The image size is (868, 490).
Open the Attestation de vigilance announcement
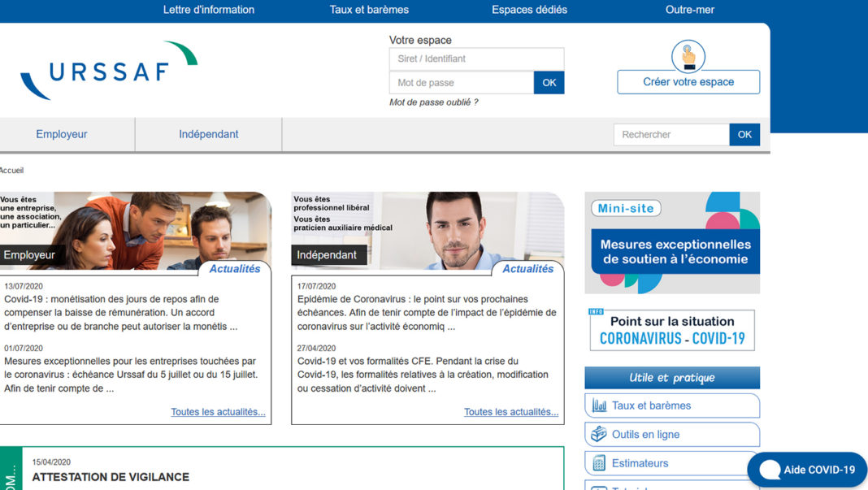111,477
